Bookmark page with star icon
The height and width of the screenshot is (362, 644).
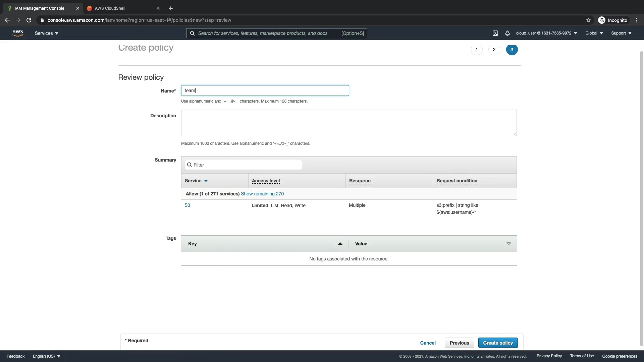click(588, 20)
